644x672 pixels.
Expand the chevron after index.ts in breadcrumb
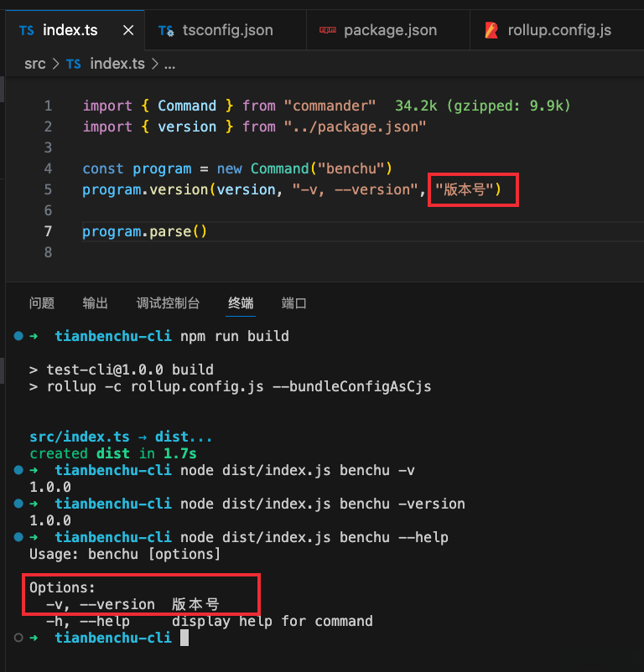click(x=155, y=65)
